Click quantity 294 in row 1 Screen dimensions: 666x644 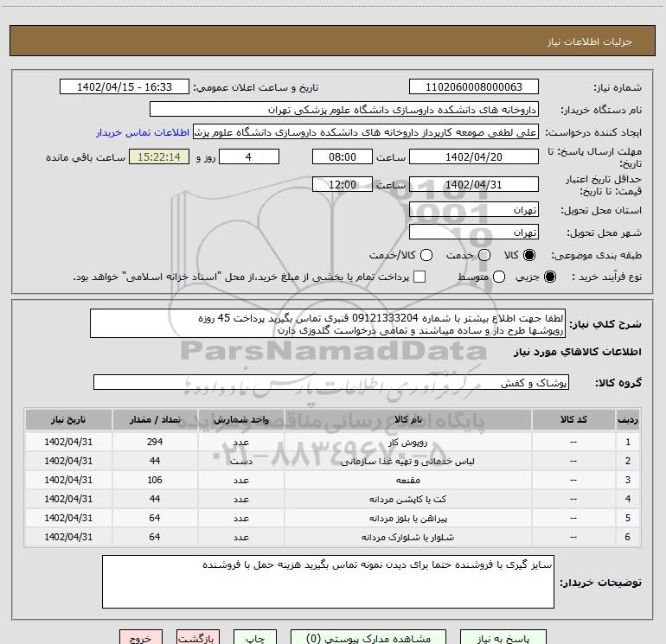click(155, 442)
